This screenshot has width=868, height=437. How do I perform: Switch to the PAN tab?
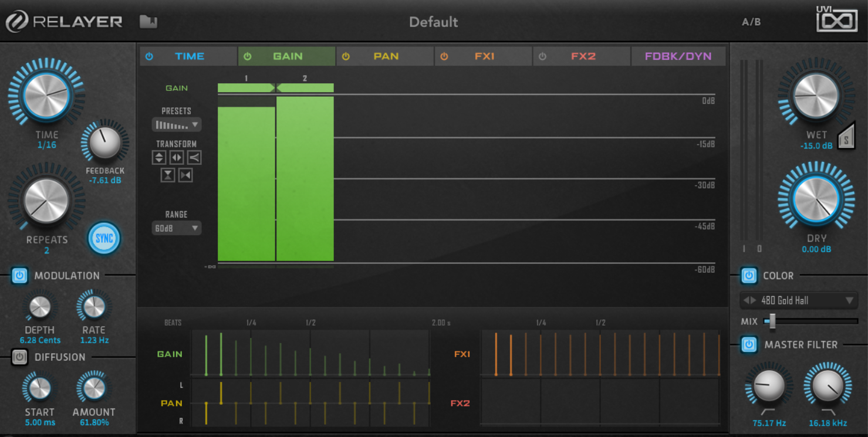pos(386,56)
